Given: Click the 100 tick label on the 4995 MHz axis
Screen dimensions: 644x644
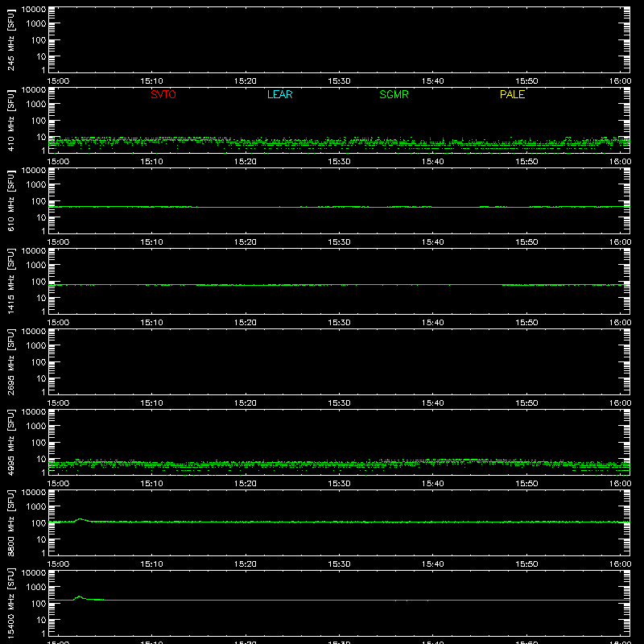Looking at the screenshot, I should pos(39,443).
